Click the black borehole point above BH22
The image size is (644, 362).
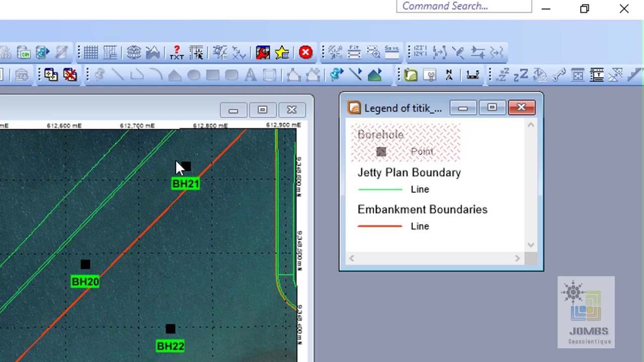[x=170, y=329]
